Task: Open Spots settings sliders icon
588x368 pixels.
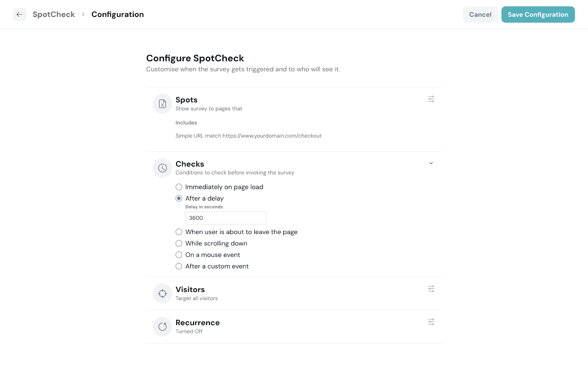Action: [x=431, y=99]
